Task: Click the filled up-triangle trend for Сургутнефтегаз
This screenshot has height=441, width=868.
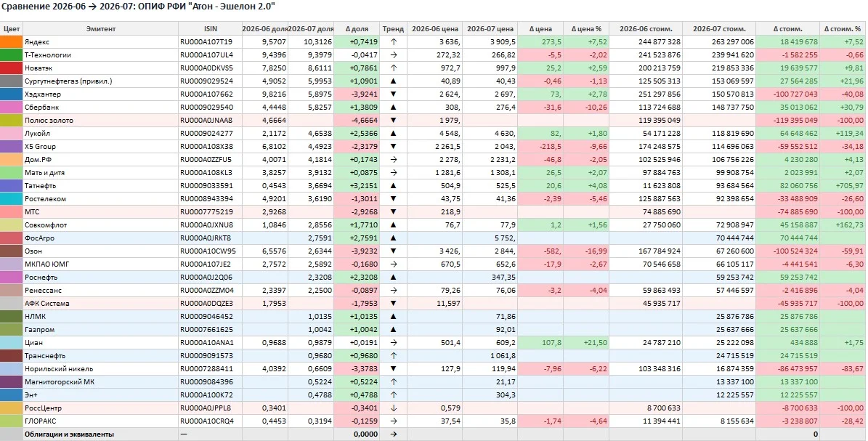Action: 394,81
